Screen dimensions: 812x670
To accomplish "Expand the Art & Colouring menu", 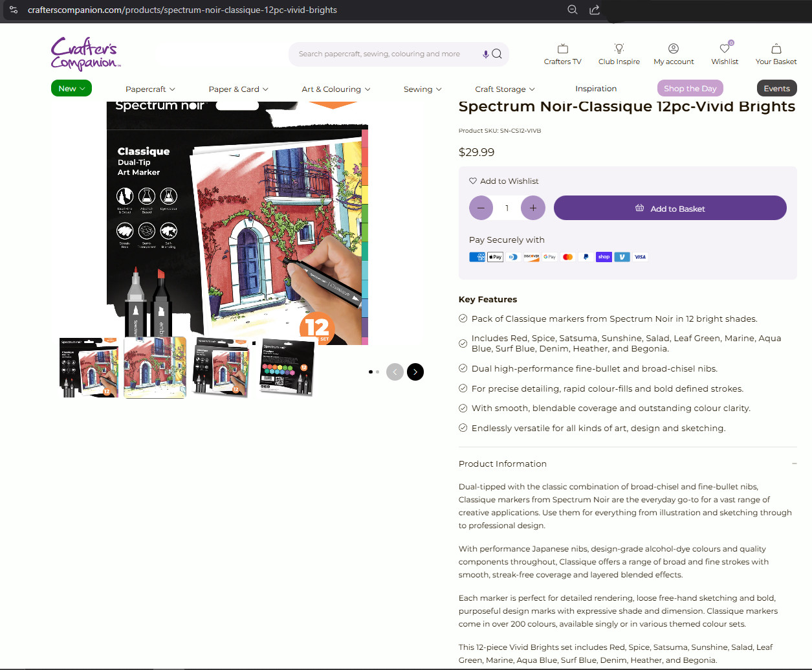I will tap(336, 89).
